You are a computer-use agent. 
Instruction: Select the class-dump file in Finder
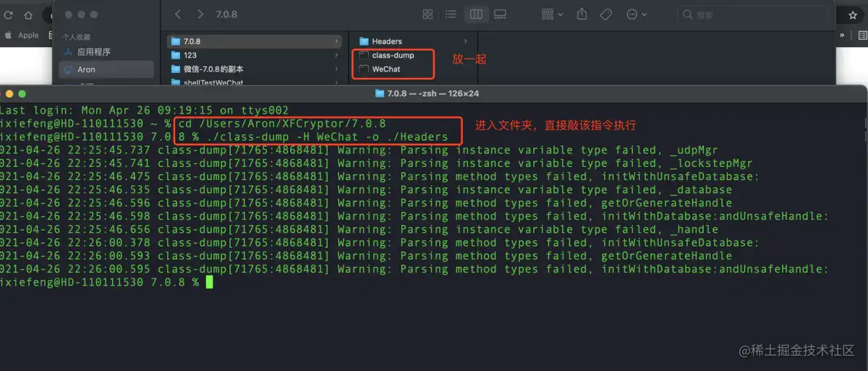pos(393,55)
